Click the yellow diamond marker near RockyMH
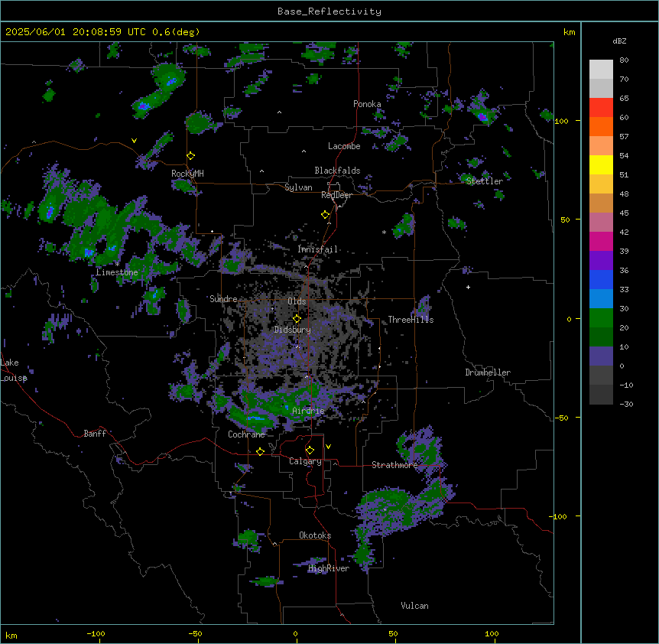 (x=191, y=156)
